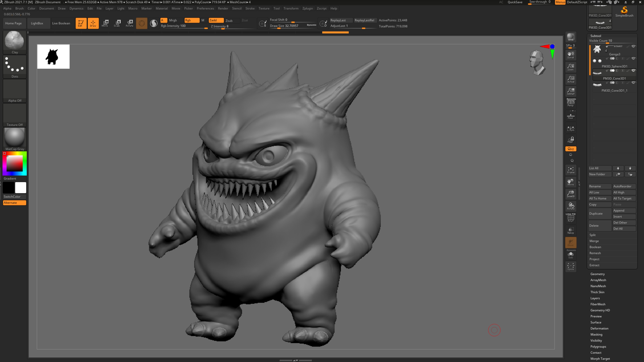Click the character silhouette thumbnail
The width and height of the screenshot is (644, 362).
[53, 57]
